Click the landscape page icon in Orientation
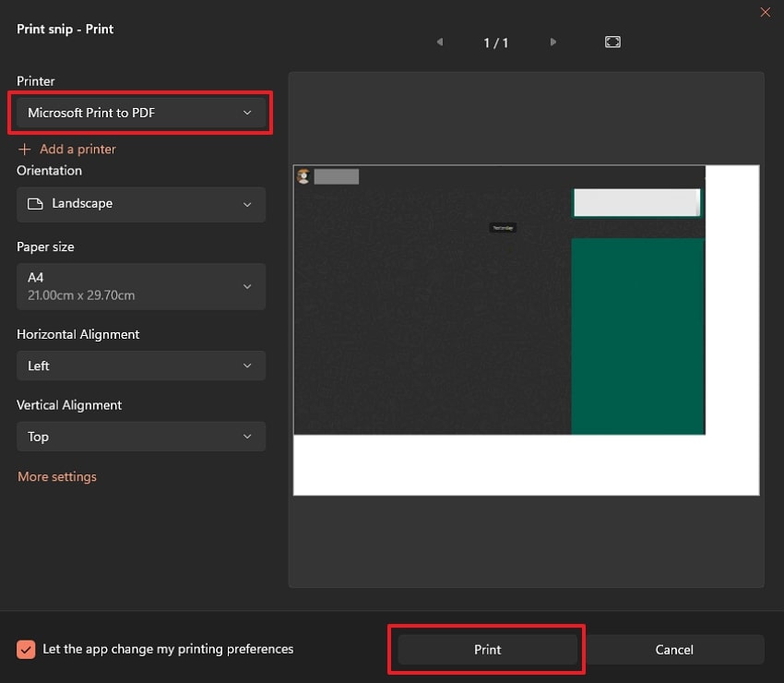The height and width of the screenshot is (683, 784). [x=35, y=204]
